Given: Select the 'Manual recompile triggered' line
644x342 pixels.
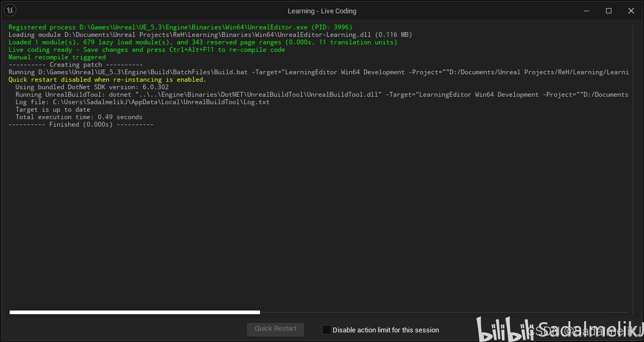Looking at the screenshot, I should (57, 57).
